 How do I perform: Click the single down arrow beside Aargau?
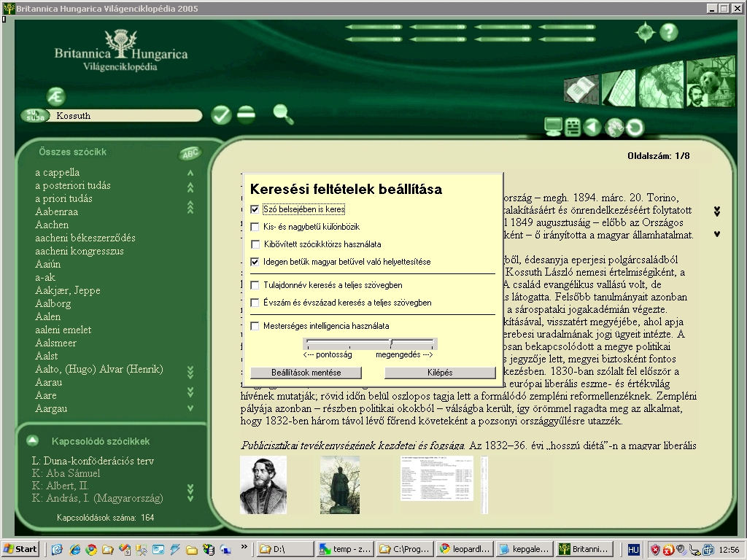tap(190, 408)
